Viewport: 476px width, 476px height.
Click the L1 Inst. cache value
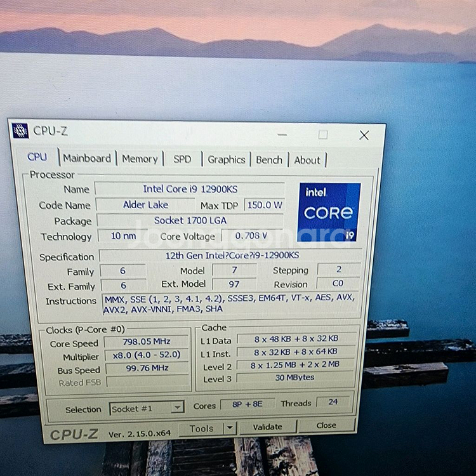pyautogui.click(x=296, y=352)
